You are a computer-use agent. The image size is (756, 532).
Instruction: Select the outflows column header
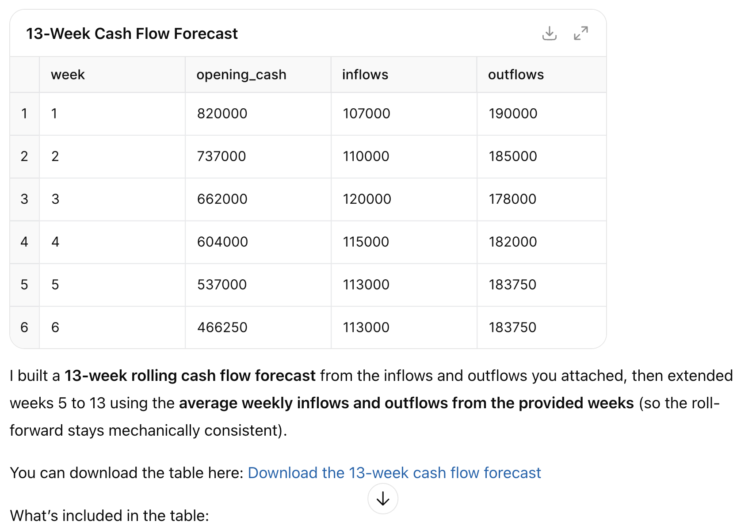pos(516,75)
